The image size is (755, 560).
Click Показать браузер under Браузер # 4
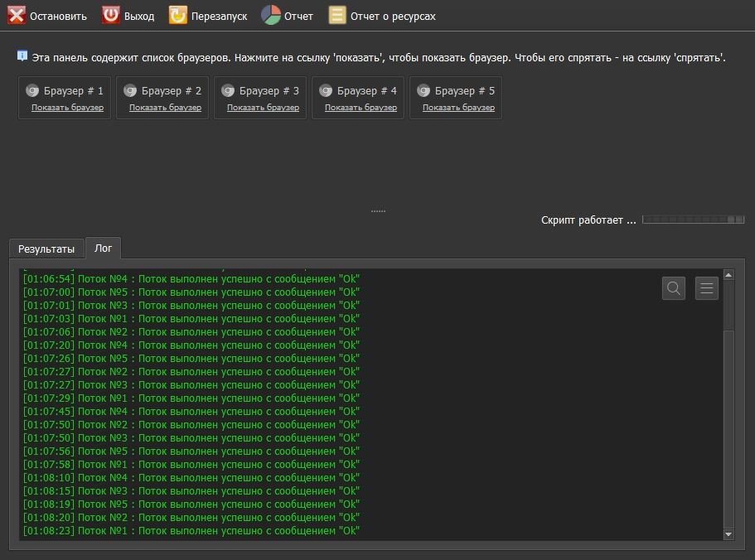click(361, 108)
